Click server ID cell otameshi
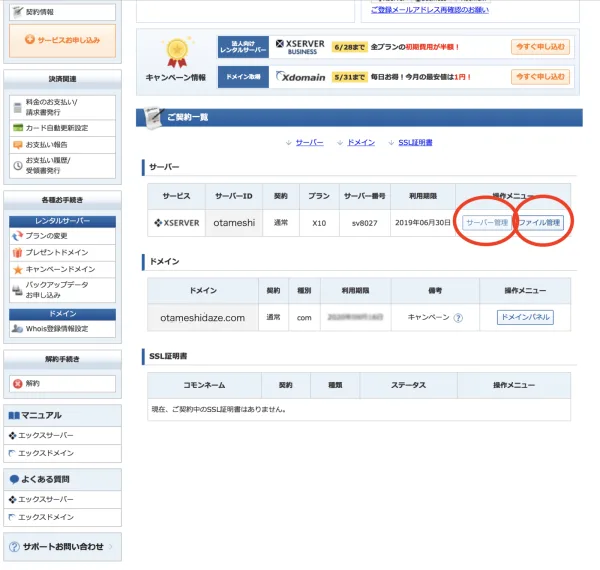The image size is (600, 570). [x=234, y=223]
